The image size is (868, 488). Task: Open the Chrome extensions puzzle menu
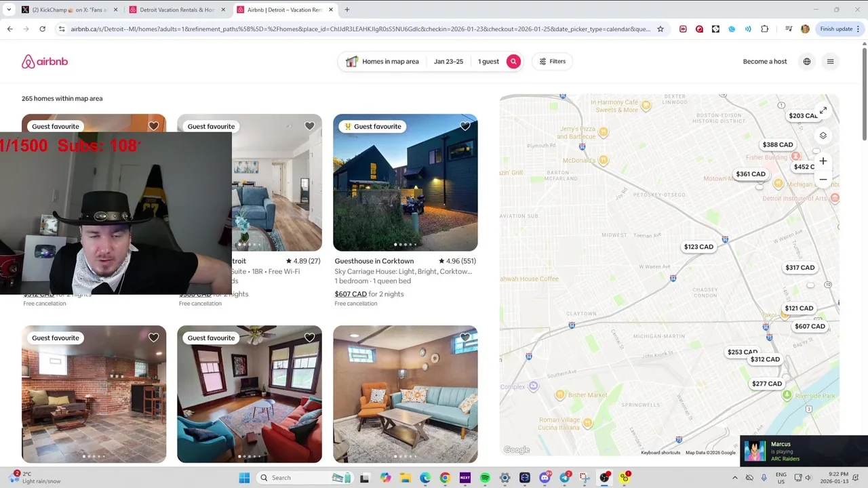coord(765,29)
